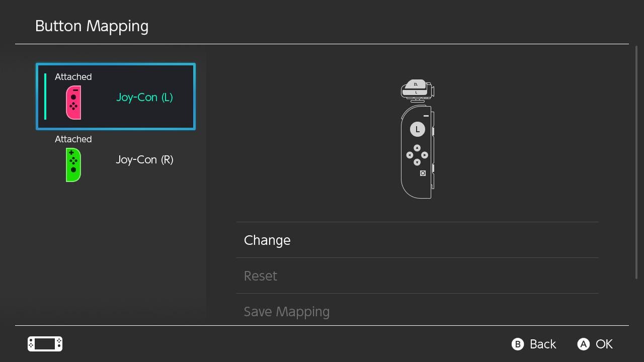644x362 pixels.
Task: Click the right arrow button on the diagram
Action: [425, 155]
